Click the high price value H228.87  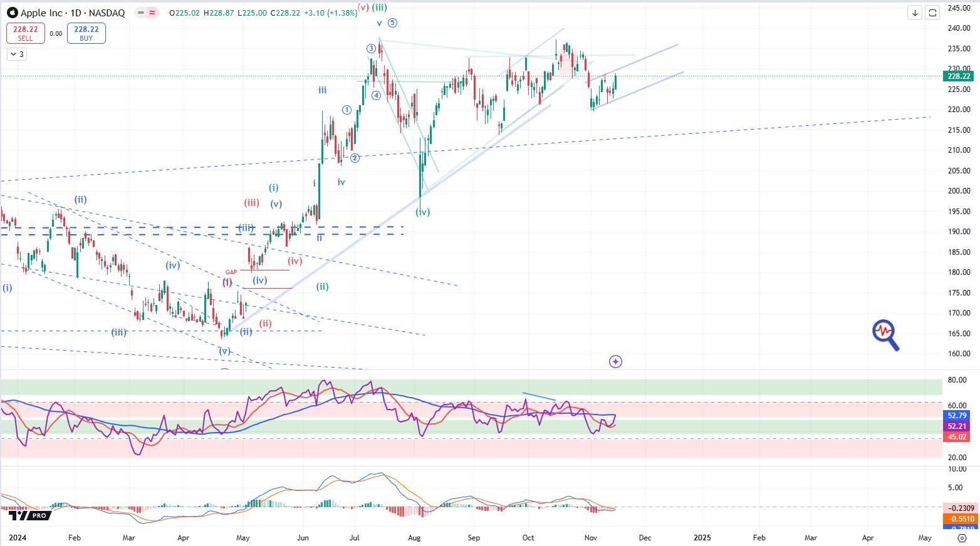click(219, 13)
